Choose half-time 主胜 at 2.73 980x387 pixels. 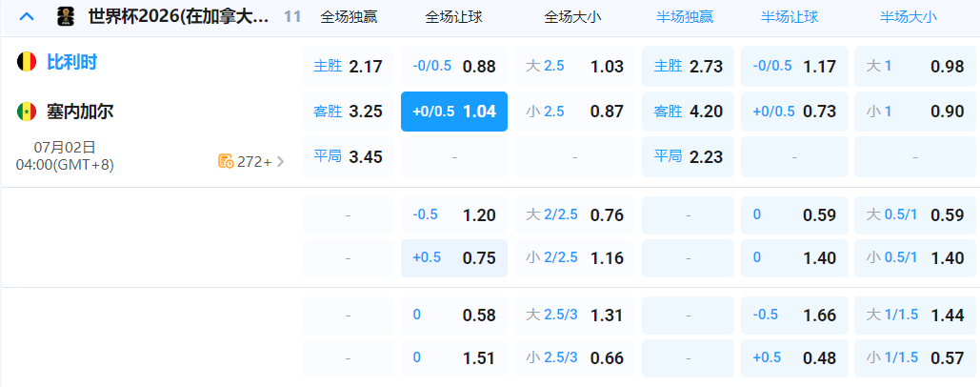pyautogui.click(x=689, y=67)
